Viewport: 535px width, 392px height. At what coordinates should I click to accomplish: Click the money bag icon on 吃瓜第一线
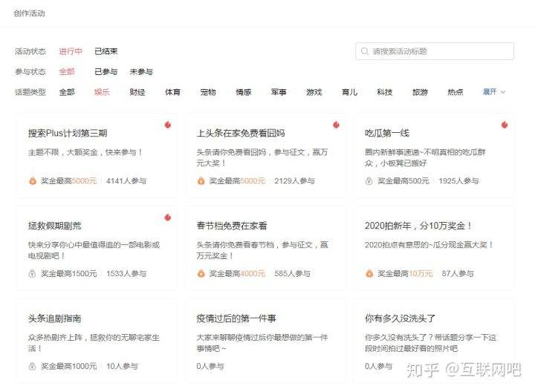pos(369,181)
